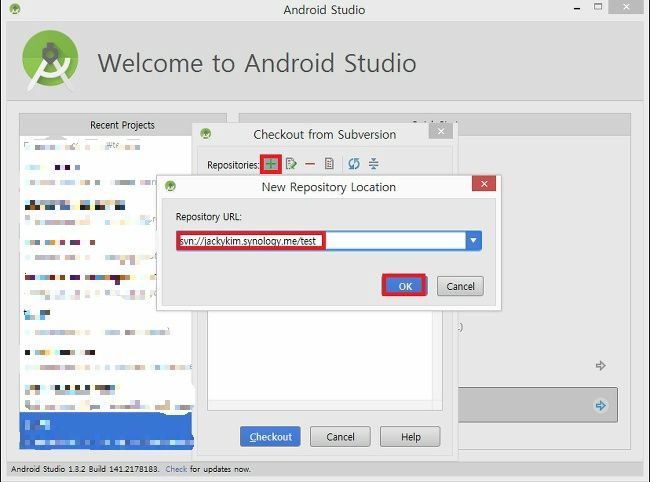Cancel the Checkout from Subversion dialog
650x482 pixels.
pyautogui.click(x=340, y=436)
